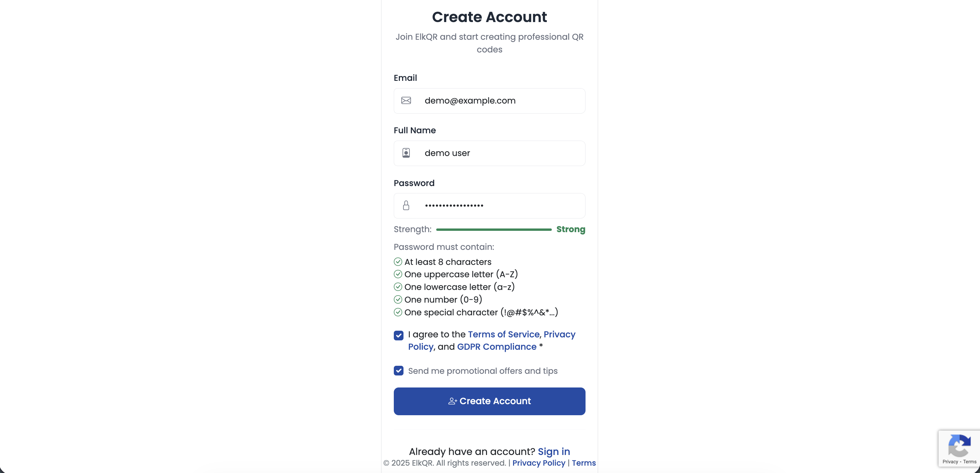This screenshot has width=980, height=473.
Task: Click the check icon beside 'One number (0-9)'
Action: 398,300
